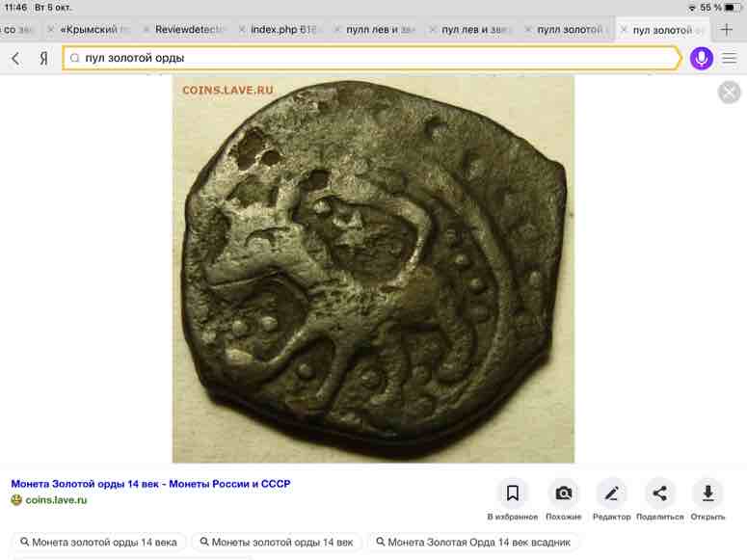
Task: Open a new tab with plus icon
Action: 727,29
